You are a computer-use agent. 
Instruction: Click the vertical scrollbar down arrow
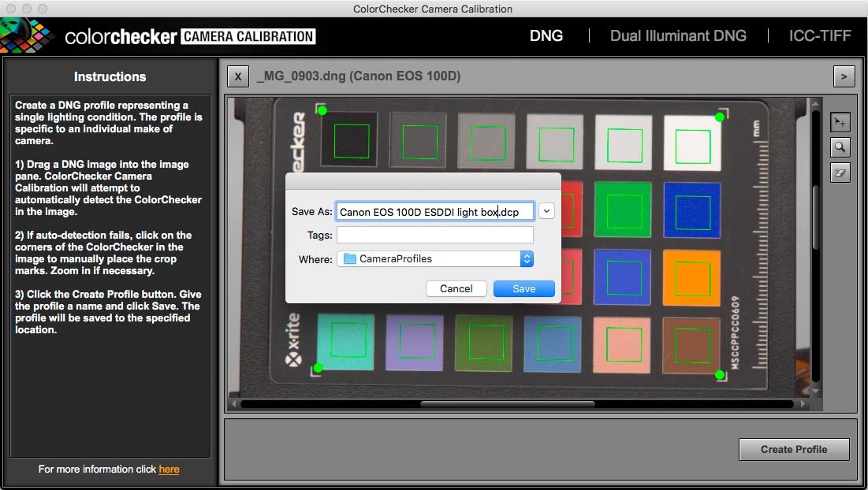click(x=815, y=391)
